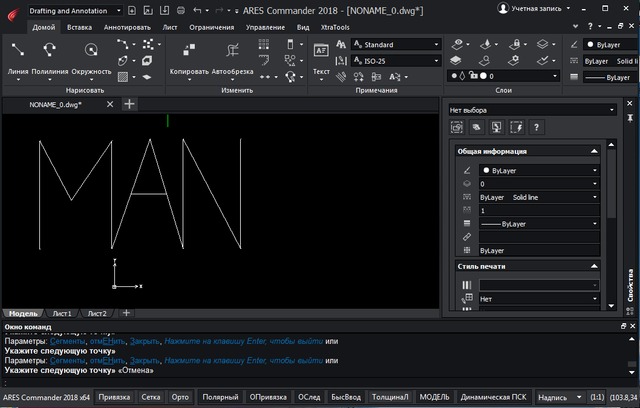The width and height of the screenshot is (640, 408).
Task: Switch to the Лист1 sheet tab
Action: (x=63, y=313)
